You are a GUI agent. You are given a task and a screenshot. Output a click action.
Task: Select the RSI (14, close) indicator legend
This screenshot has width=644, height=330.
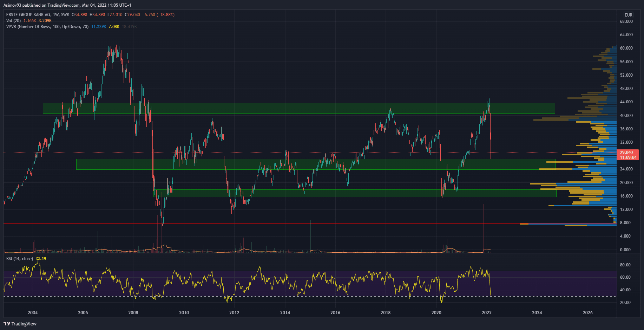(20, 259)
